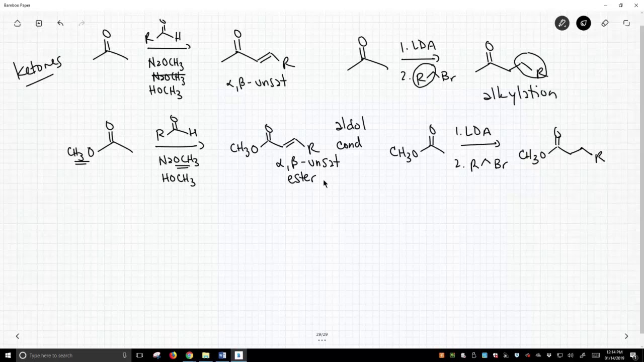
Task: Open the ink color droplet picker
Action: point(584,23)
